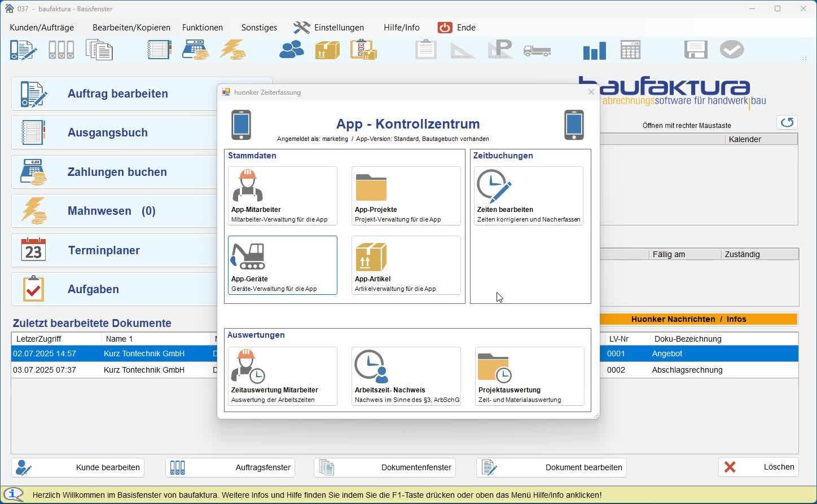Click the refresh arrow button

pos(787,122)
